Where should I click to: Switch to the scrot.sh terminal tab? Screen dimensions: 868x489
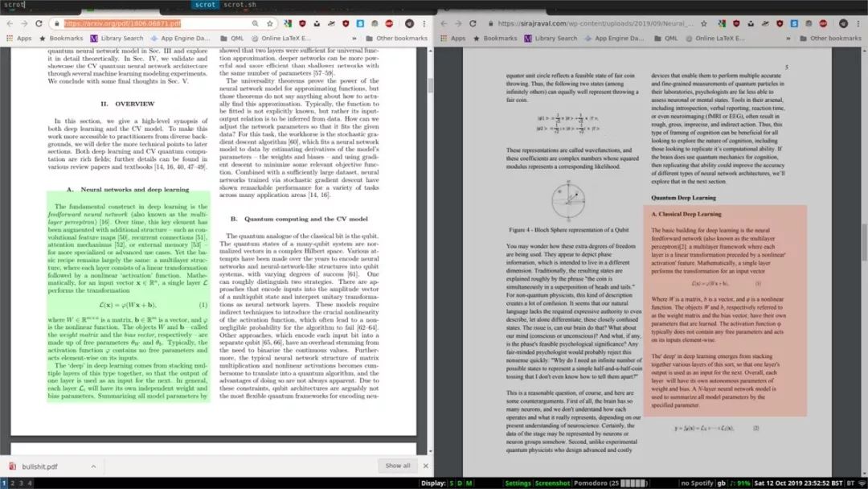point(240,5)
